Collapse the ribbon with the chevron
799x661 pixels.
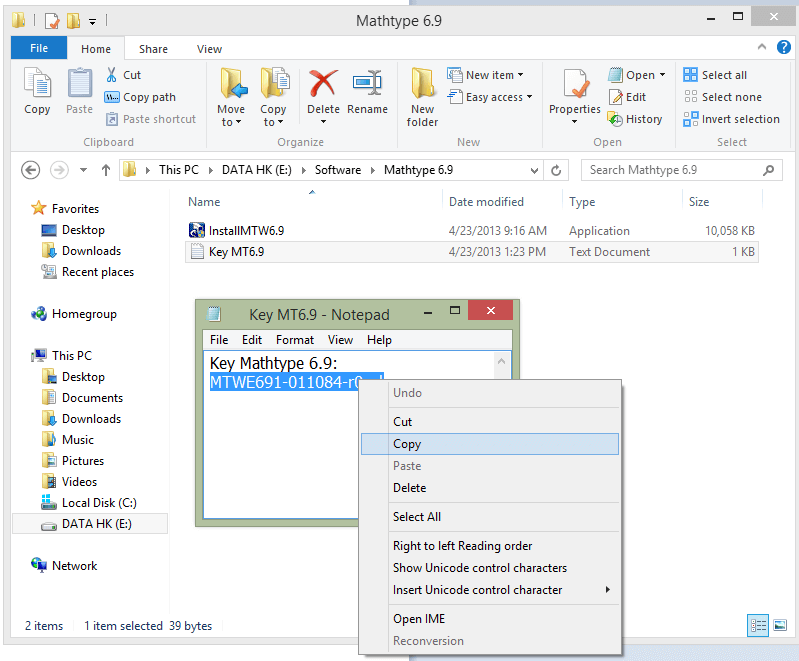click(x=762, y=47)
